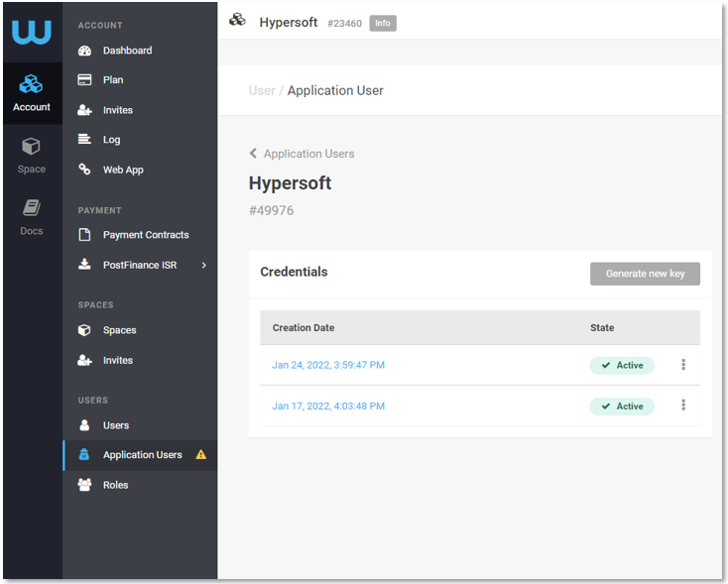728x584 pixels.
Task: Click the Web App link icon
Action: point(85,170)
